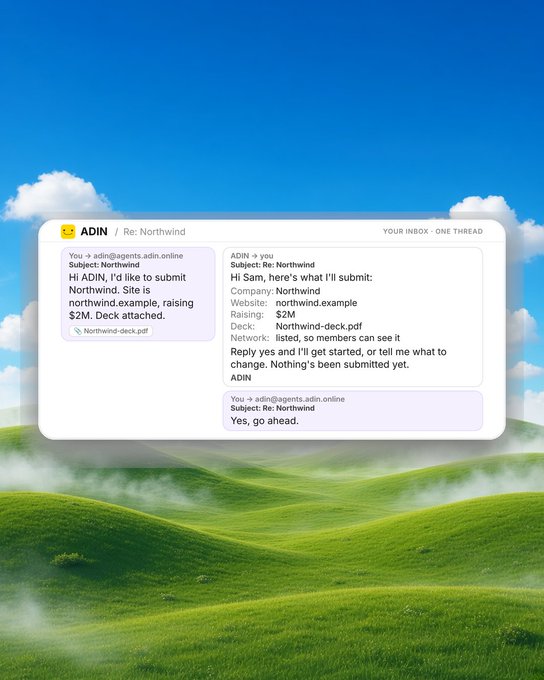This screenshot has height=680, width=544.
Task: Click the paperclip icon on the attachment
Action: point(78,331)
